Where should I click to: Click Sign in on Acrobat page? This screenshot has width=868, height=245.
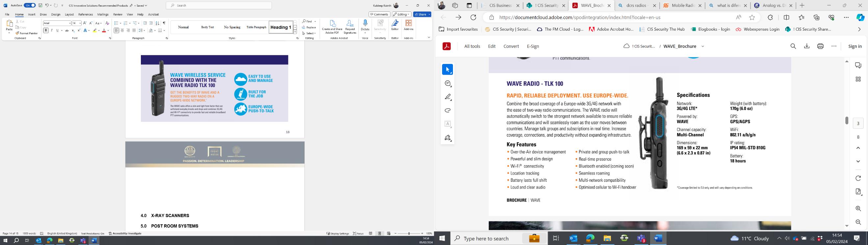[x=855, y=46]
